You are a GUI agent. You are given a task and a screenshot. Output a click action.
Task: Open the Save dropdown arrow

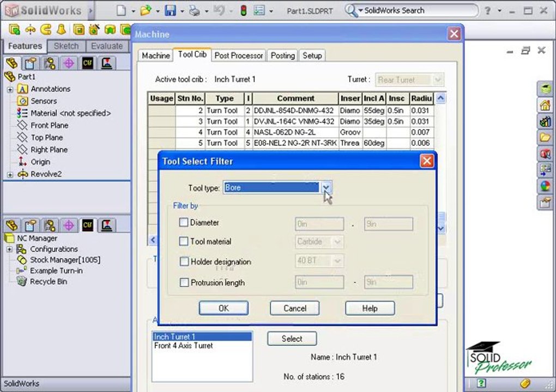[x=182, y=11]
